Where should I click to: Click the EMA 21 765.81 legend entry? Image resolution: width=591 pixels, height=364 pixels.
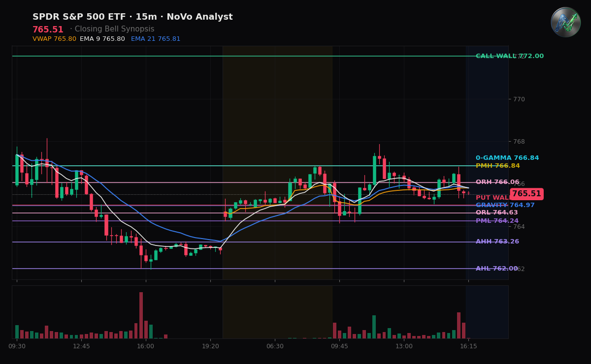[156, 39]
